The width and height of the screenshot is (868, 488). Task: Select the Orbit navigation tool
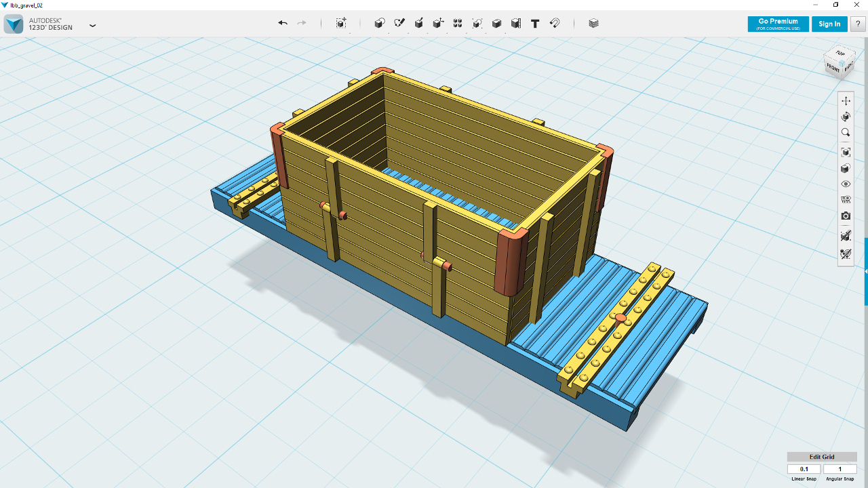point(846,117)
